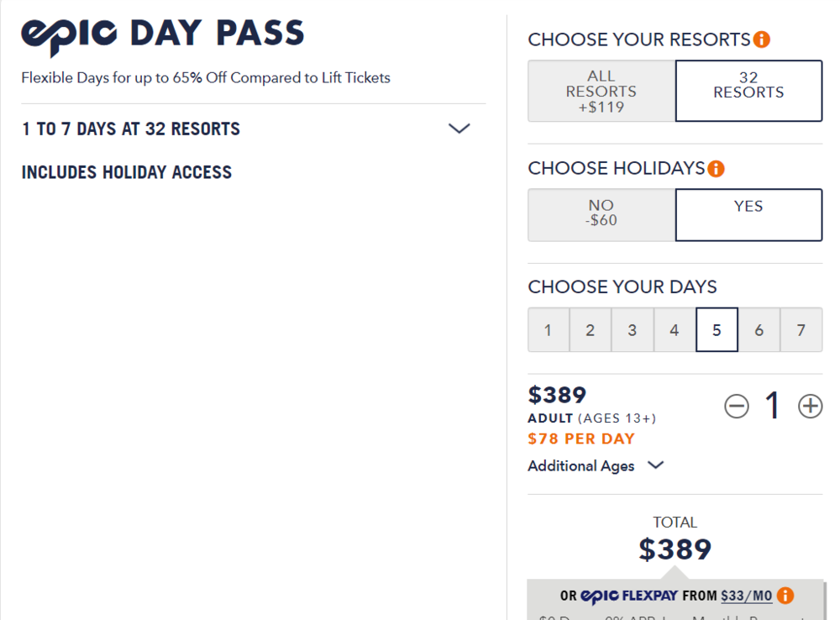
Task: Open the $33/MO FlexPay link
Action: (746, 596)
